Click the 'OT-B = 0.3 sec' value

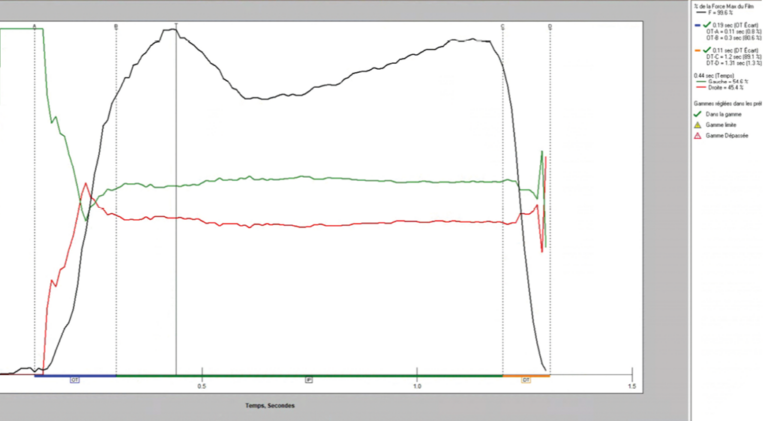click(x=734, y=38)
